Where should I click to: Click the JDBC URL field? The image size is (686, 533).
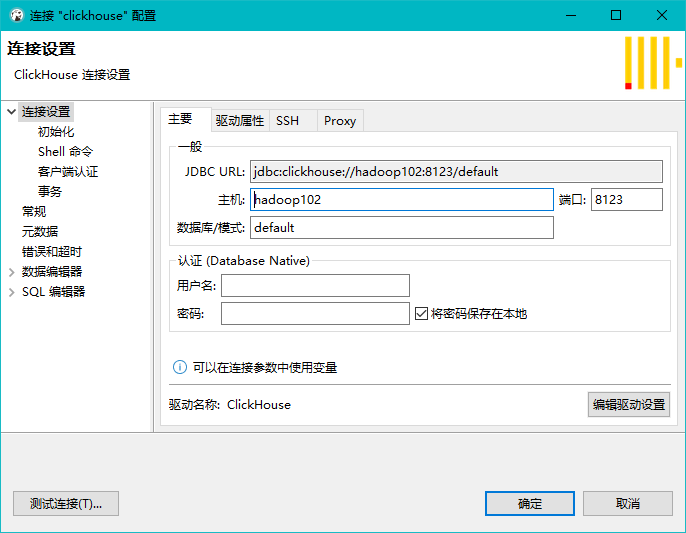click(x=456, y=172)
